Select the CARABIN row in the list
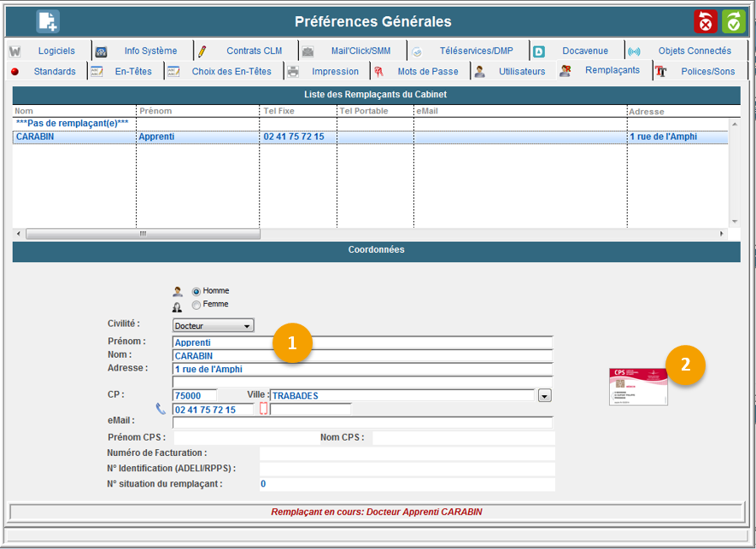 click(73, 137)
